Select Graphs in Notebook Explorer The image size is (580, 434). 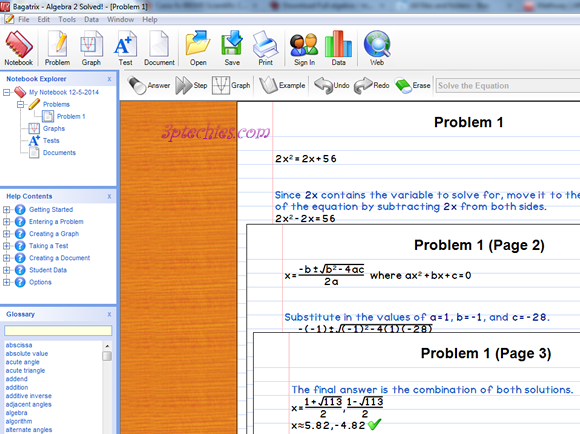point(54,128)
